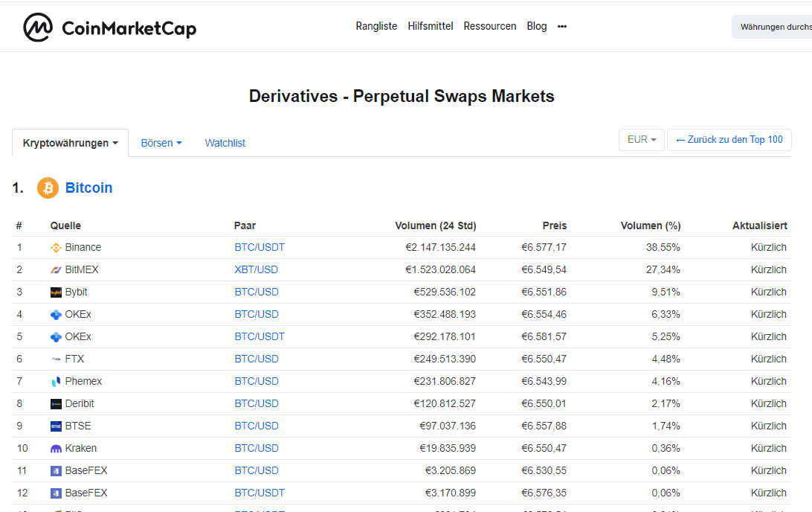Open OKEx BTC/USD pair link in row 4

point(257,315)
